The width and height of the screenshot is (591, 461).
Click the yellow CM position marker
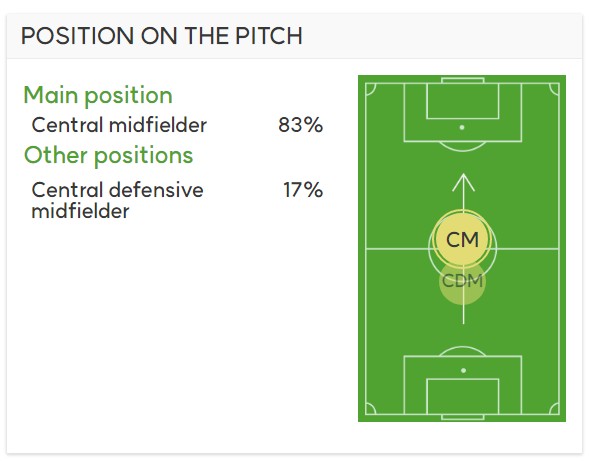(x=462, y=239)
